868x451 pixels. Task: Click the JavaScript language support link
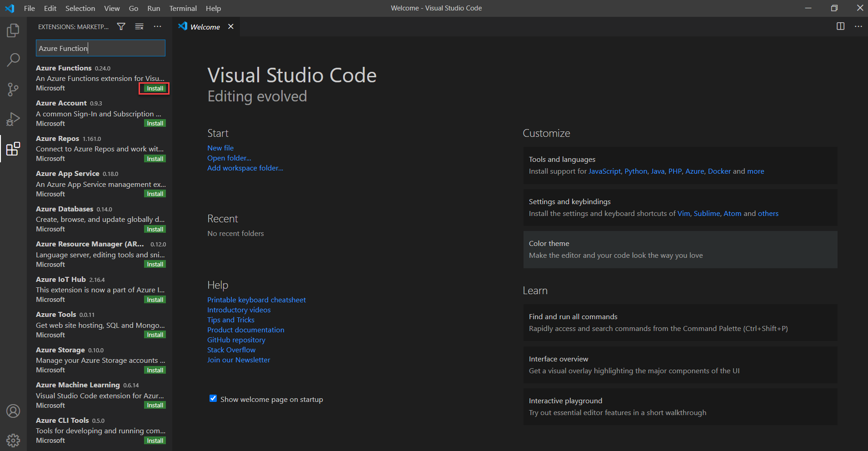pyautogui.click(x=604, y=171)
